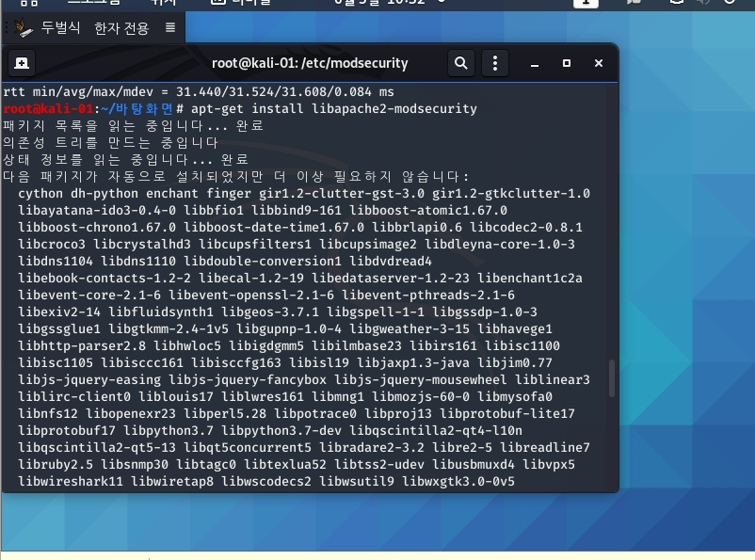This screenshot has height=560, width=755.
Task: Toggle the 한자 전용 mode
Action: pos(121,28)
